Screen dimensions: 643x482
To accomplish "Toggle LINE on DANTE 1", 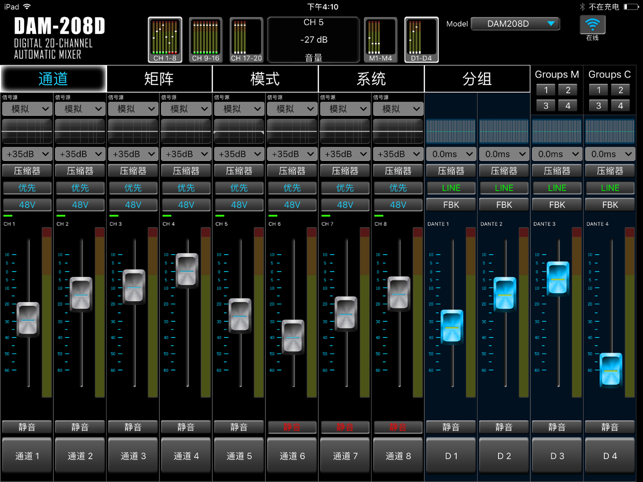I will pyautogui.click(x=451, y=188).
